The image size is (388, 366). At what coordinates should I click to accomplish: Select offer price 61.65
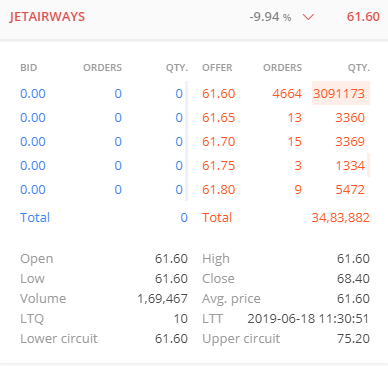(219, 118)
